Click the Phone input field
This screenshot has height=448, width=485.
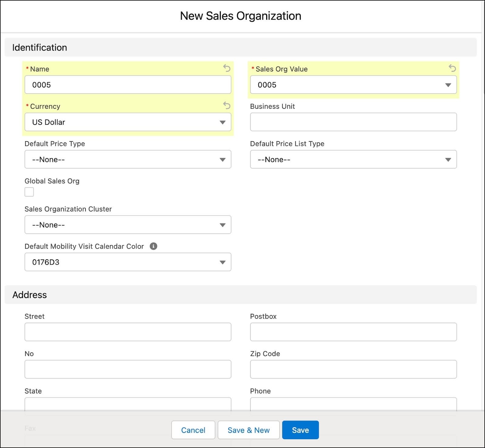353,405
